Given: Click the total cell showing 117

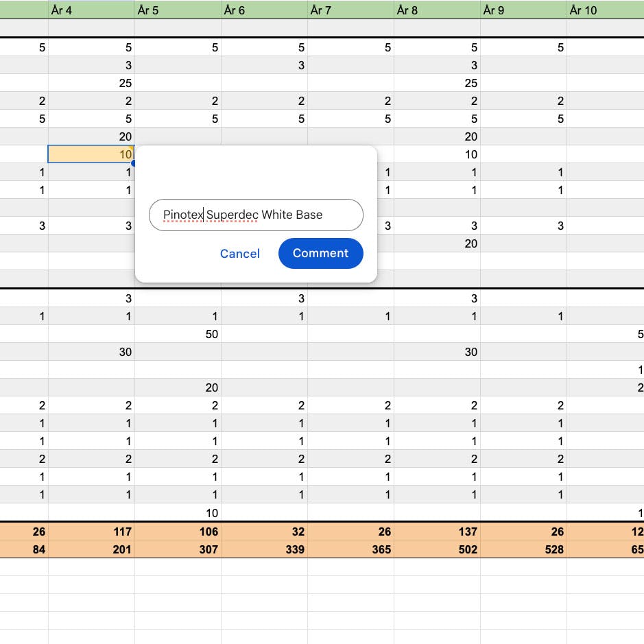Looking at the screenshot, I should click(x=91, y=532).
